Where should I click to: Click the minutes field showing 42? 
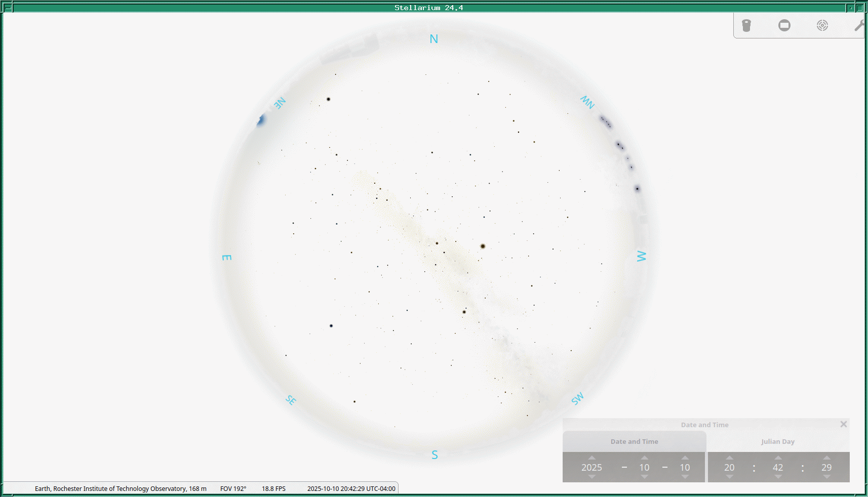(x=778, y=467)
